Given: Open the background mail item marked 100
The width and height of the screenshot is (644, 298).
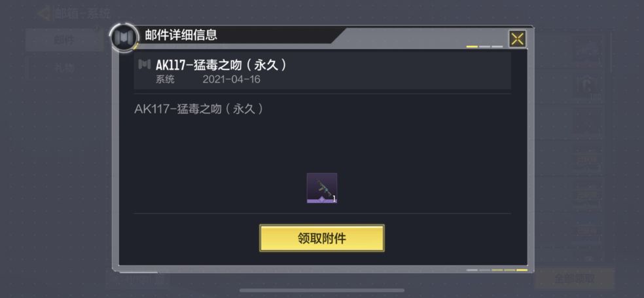Looking at the screenshot, I should point(588,87).
